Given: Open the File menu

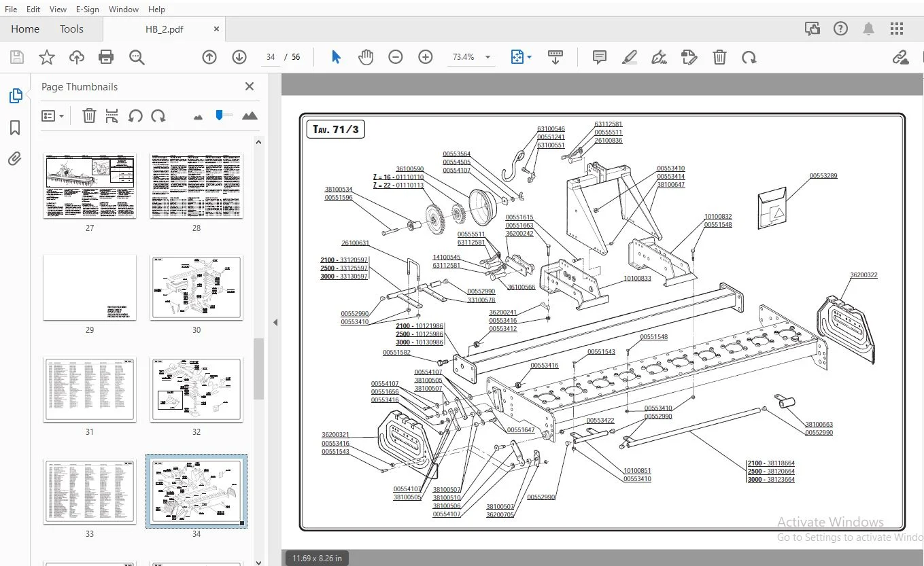Looking at the screenshot, I should pyautogui.click(x=11, y=10).
